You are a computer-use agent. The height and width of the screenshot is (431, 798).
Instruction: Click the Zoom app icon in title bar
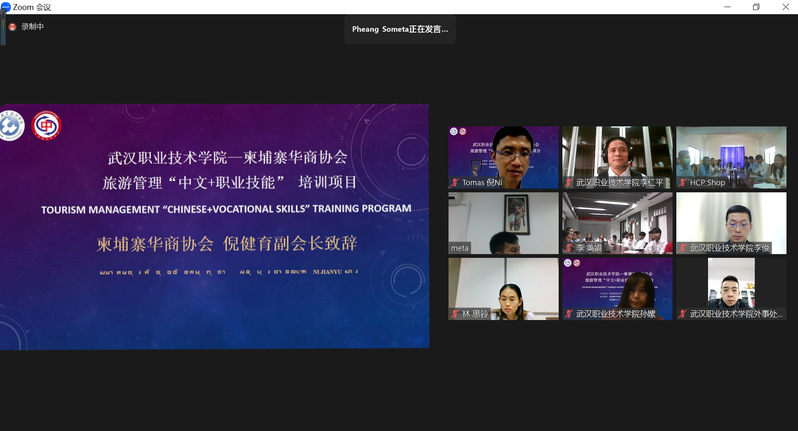point(6,7)
